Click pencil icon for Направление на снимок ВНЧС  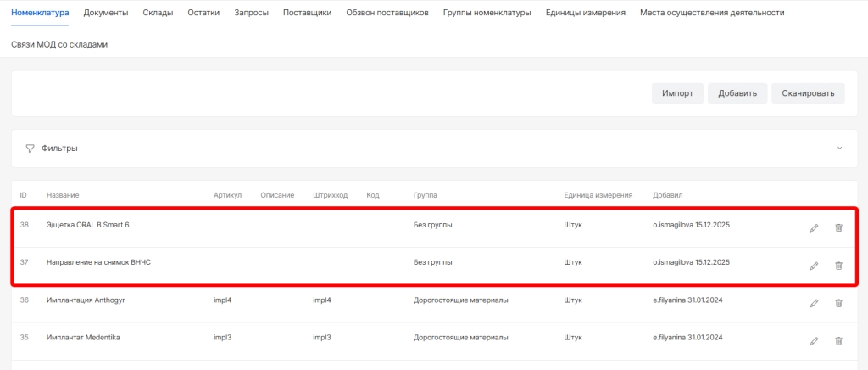point(814,266)
